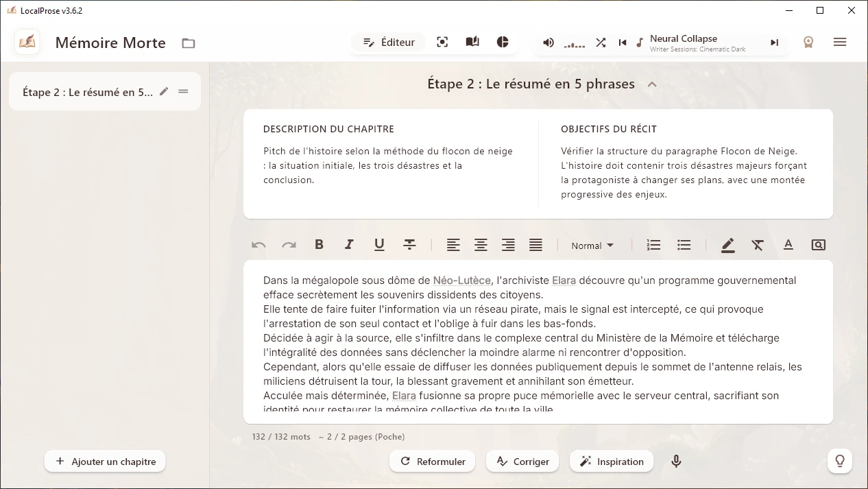The image size is (868, 489).
Task: Click the music note icon
Action: 640,43
